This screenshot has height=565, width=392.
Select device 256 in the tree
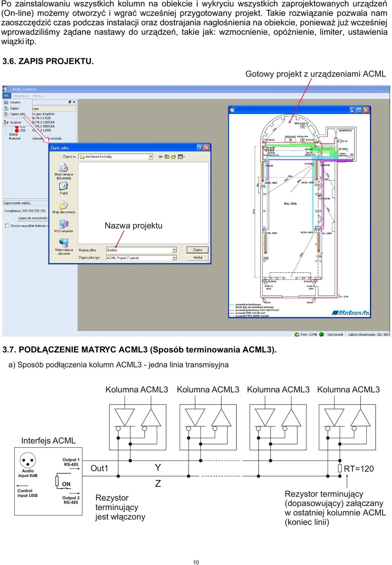tap(22, 130)
